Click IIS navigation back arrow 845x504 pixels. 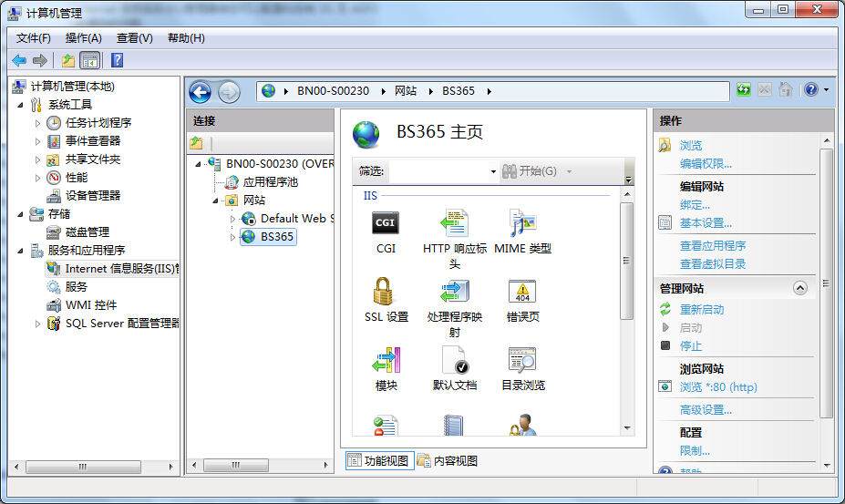200,92
